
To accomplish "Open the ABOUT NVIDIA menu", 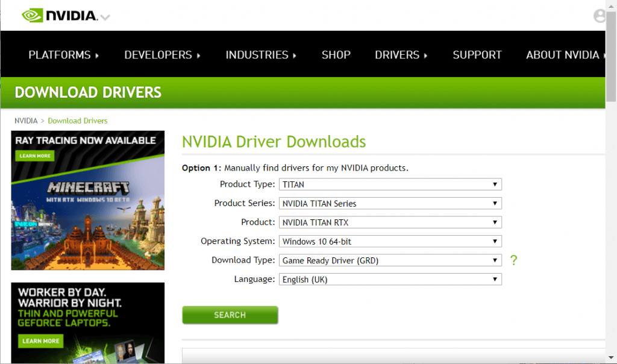I will (x=565, y=55).
